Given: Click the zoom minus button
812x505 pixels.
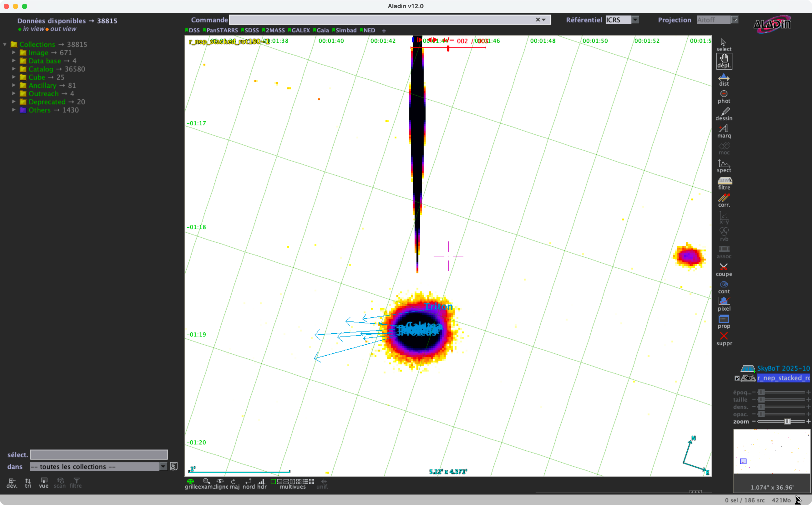Looking at the screenshot, I should pos(754,421).
